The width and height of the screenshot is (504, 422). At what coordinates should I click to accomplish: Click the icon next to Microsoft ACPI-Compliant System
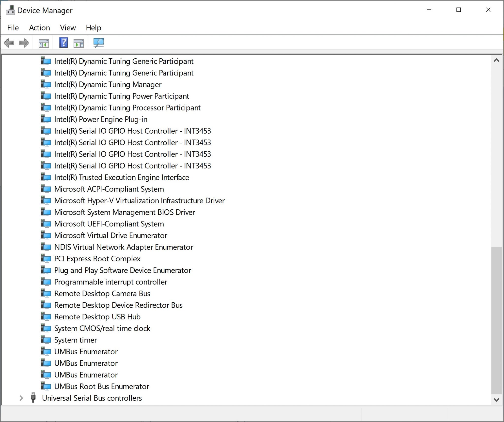tap(46, 189)
